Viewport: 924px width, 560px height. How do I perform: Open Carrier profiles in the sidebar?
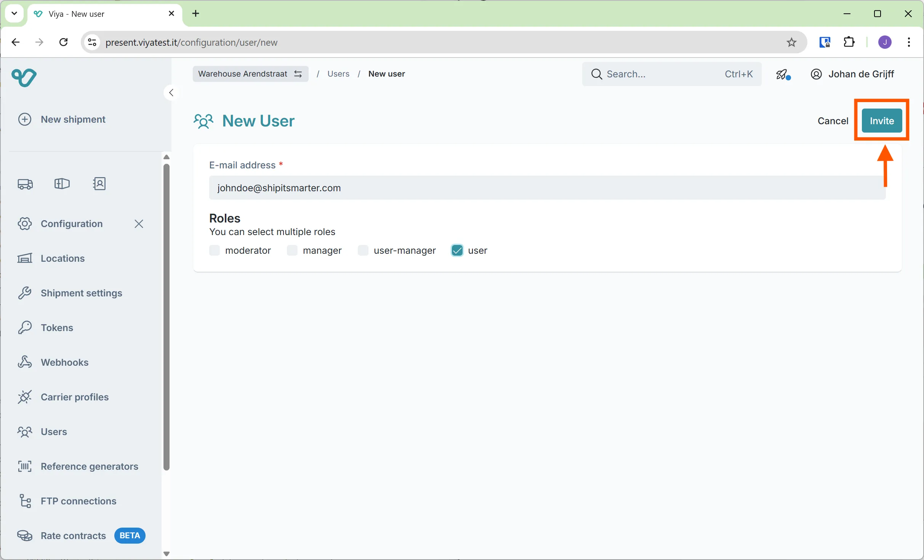(75, 397)
